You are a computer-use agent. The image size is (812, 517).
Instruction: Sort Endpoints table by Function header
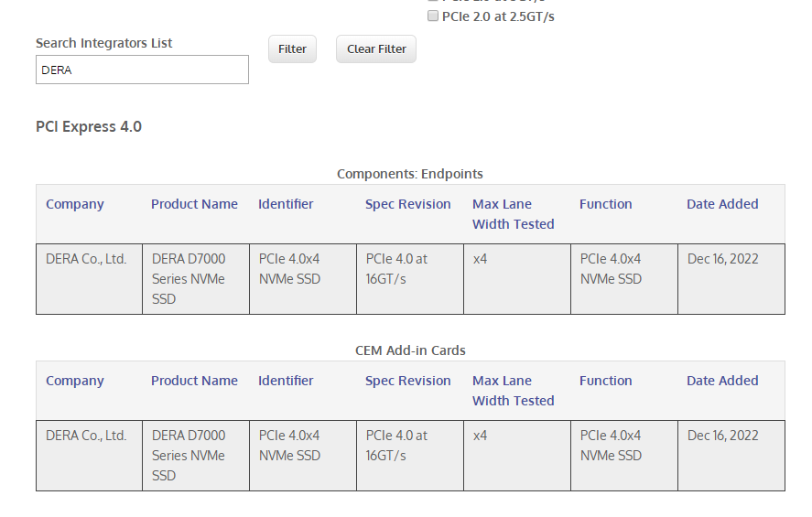point(605,204)
